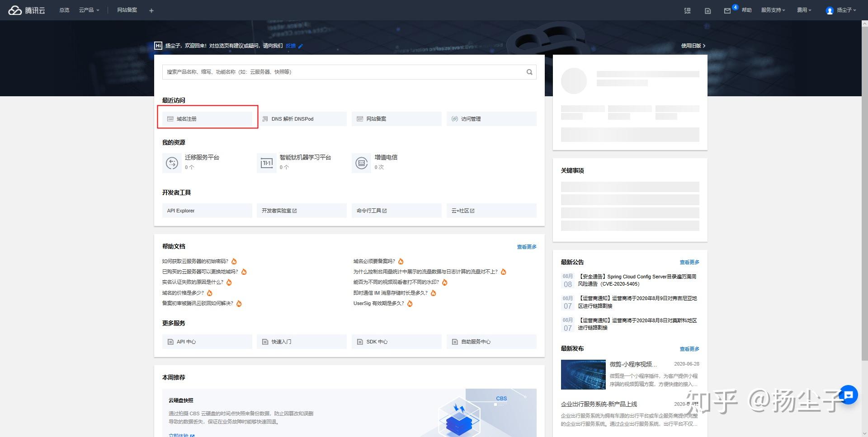Image resolution: width=868 pixels, height=437 pixels.
Task: Click the 增值电信 resource icon
Action: (x=361, y=163)
